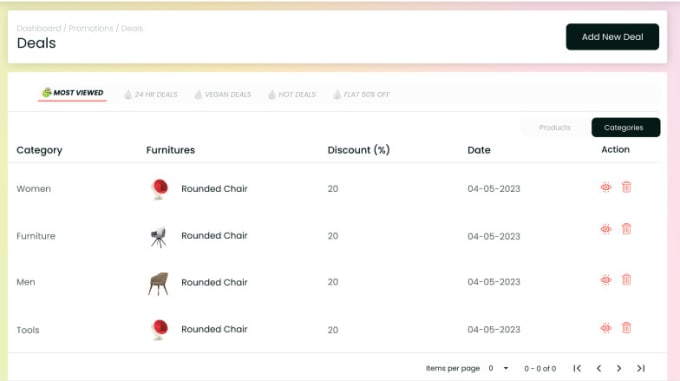The width and height of the screenshot is (680, 381).
Task: Go to the next page arrow
Action: pos(619,368)
